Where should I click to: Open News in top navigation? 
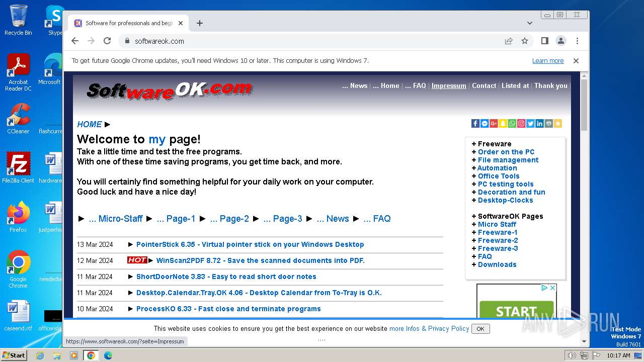(355, 85)
